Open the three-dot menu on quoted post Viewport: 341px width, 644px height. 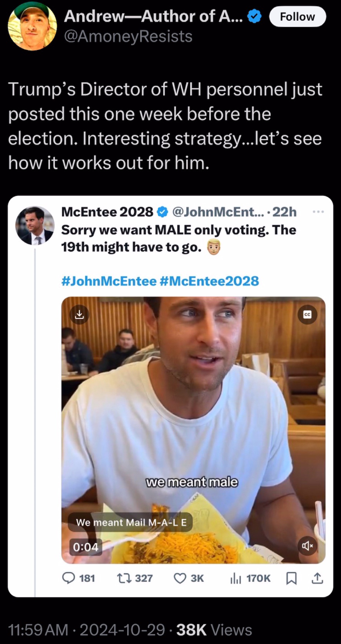pos(318,212)
